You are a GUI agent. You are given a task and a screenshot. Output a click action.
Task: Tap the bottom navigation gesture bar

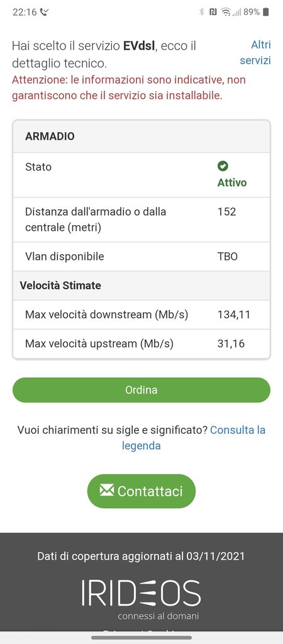(141, 638)
